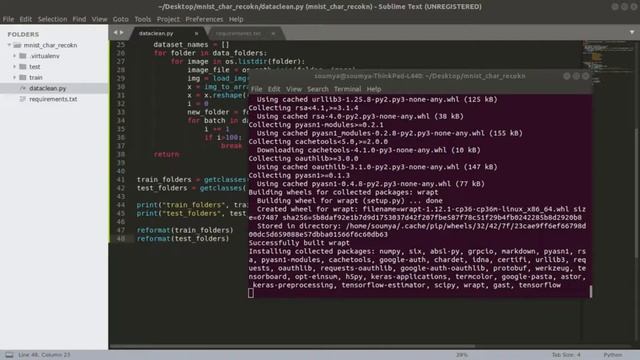
Task: Close the terminal window
Action: click(586, 76)
